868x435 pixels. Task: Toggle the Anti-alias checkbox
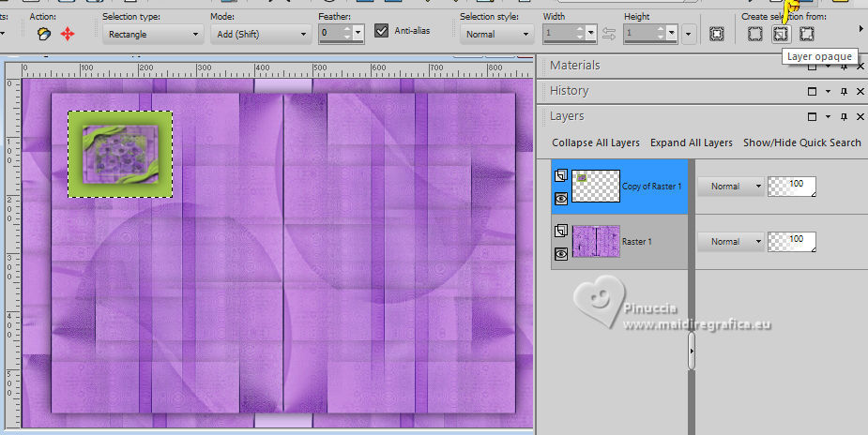(x=381, y=31)
